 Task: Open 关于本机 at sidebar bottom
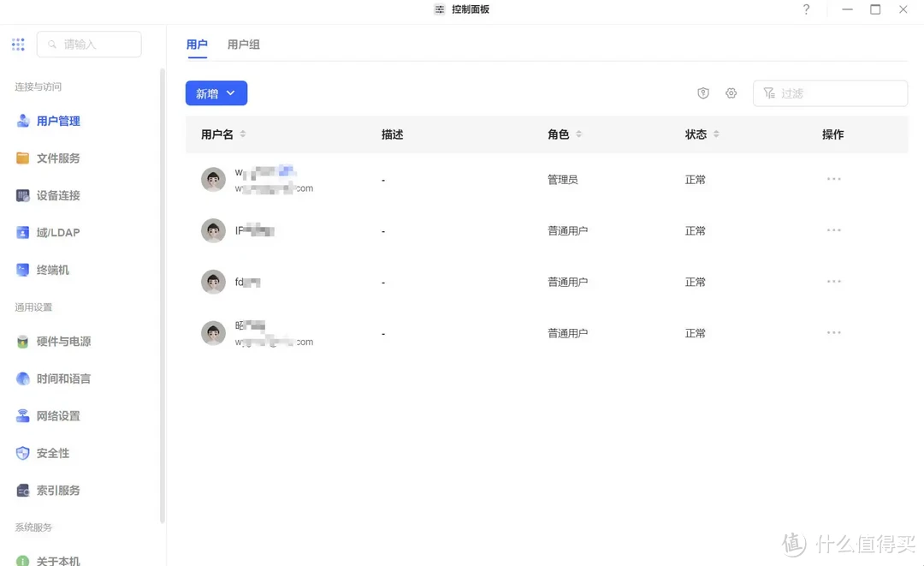point(57,561)
